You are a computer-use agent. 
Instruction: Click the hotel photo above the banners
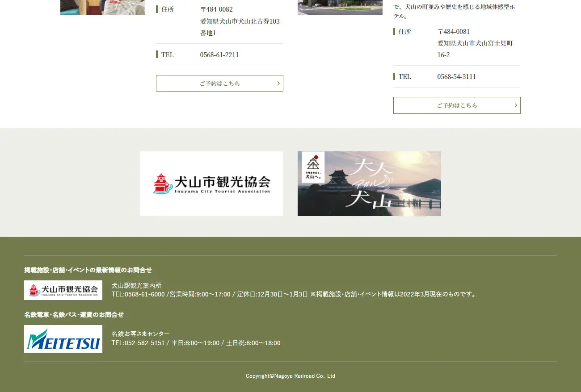(x=340, y=7)
